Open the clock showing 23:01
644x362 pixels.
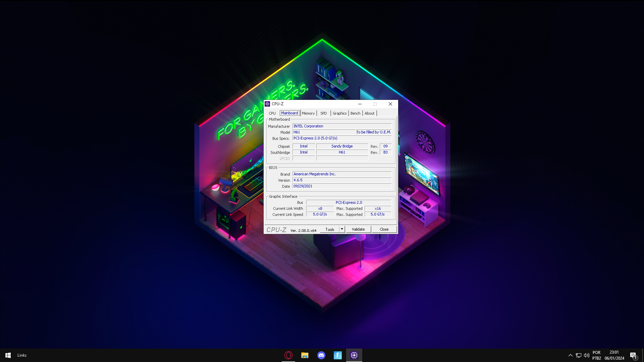[x=614, y=355]
